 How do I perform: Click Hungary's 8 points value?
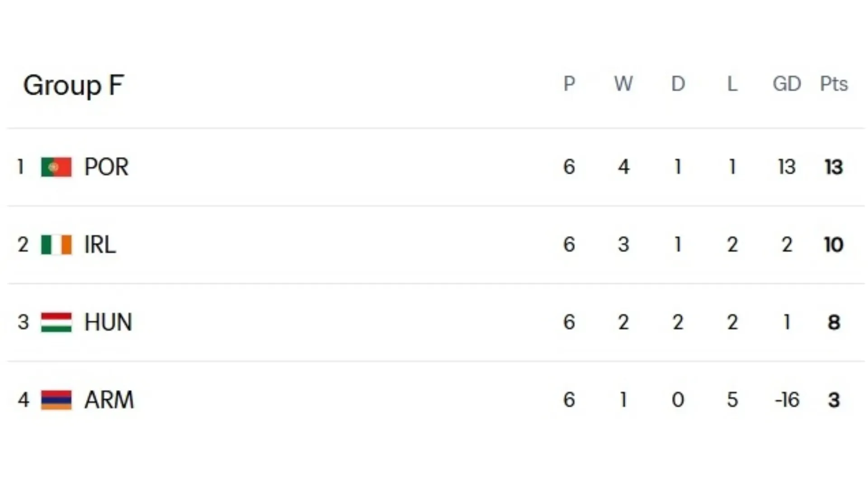834,323
